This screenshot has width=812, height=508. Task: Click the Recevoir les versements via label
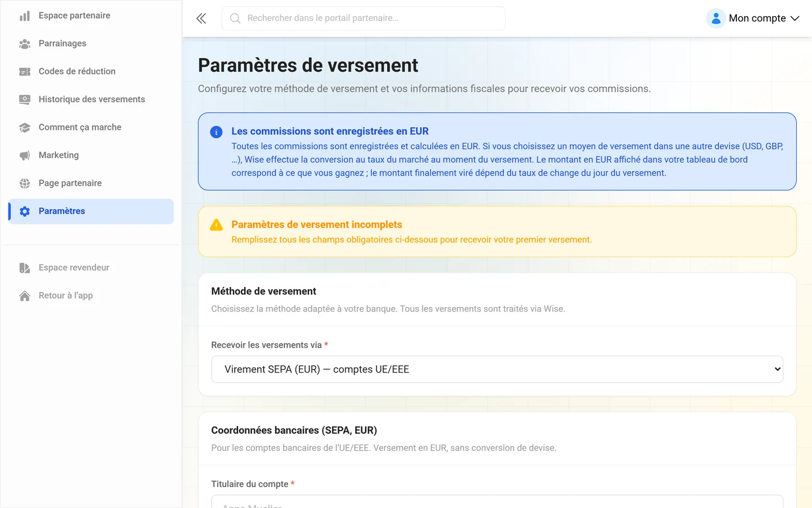[x=267, y=345]
